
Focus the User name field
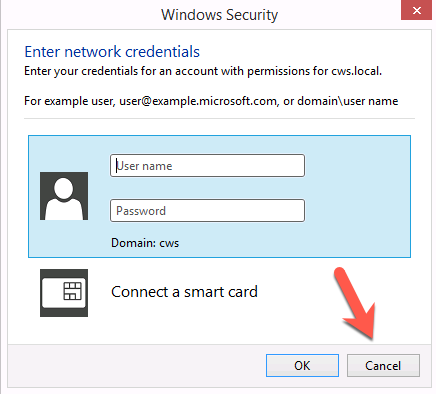[207, 165]
